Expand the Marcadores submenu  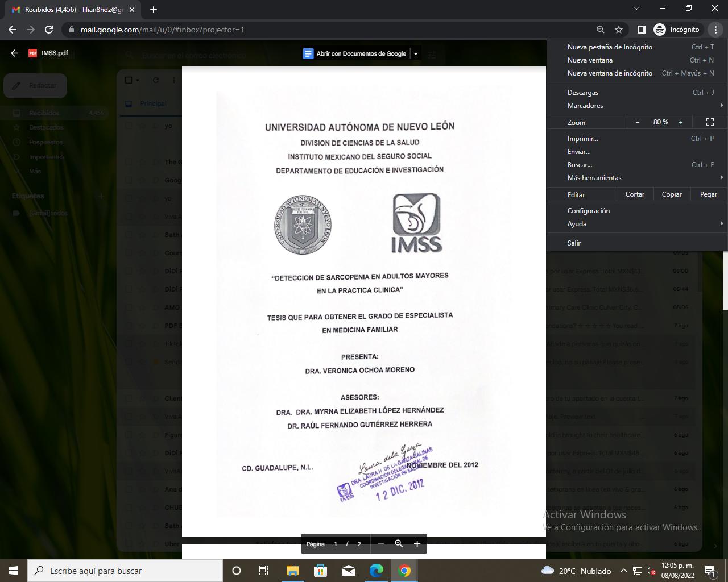coord(637,106)
